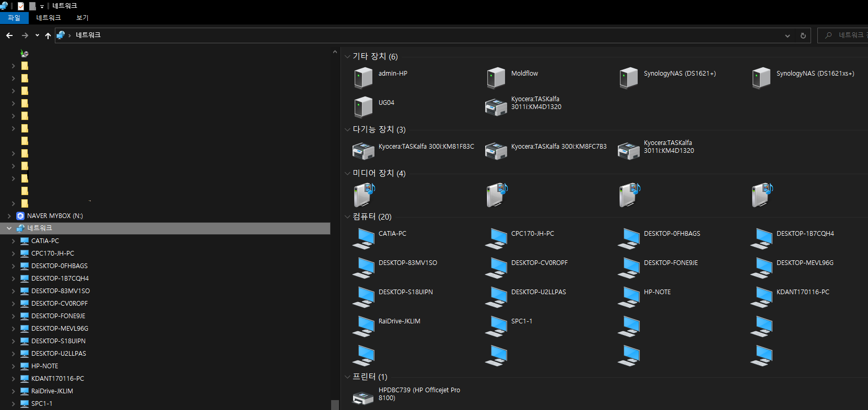868x410 pixels.
Task: Select SynologyNAS (DS1621xs+) device icon
Action: [761, 78]
